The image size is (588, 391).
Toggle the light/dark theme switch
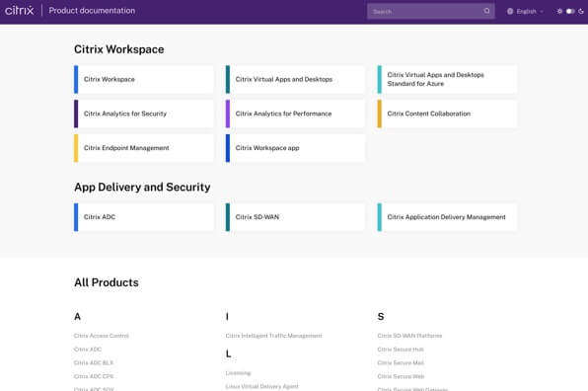(570, 11)
